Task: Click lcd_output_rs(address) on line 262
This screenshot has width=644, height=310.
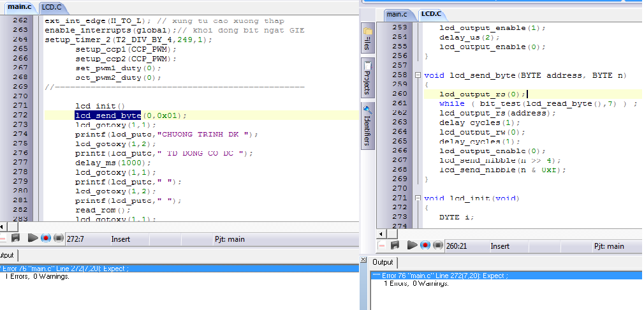Action: [498, 113]
